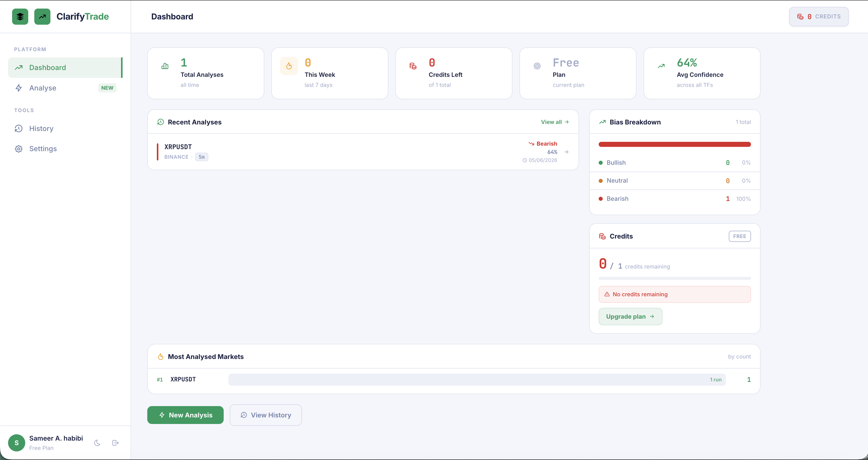Click the Total Analyses value 1
Viewport: 868px width, 460px height.
[184, 62]
